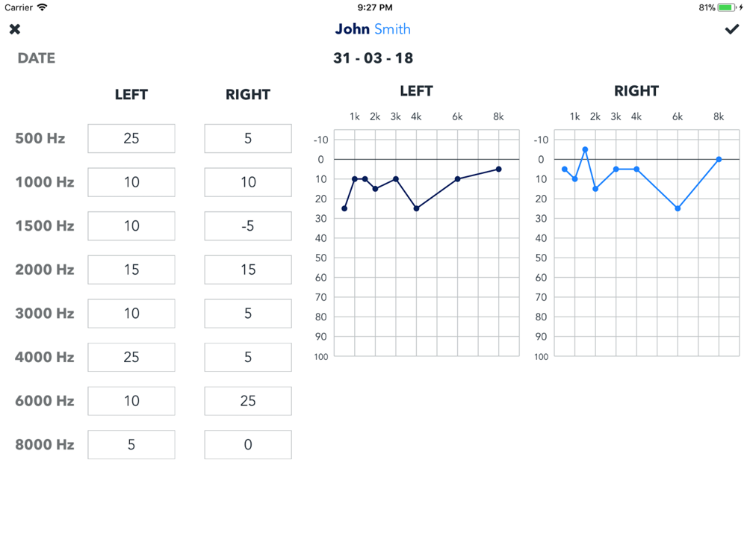Edit the 8000 Hz left ear value
This screenshot has width=747, height=560.
pos(131,445)
